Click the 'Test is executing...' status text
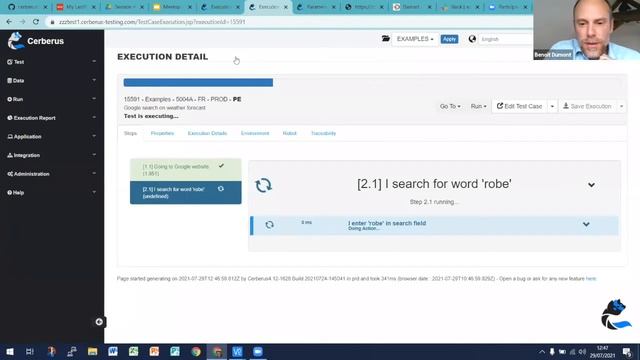Viewport: 640px width, 360px height. coord(151,116)
